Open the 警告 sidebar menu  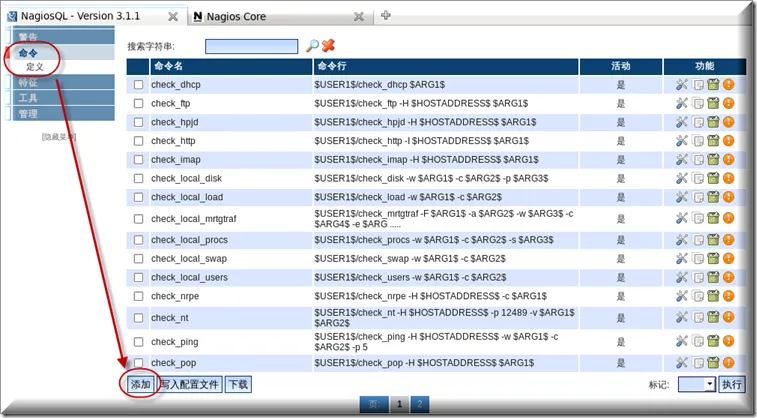pos(63,36)
